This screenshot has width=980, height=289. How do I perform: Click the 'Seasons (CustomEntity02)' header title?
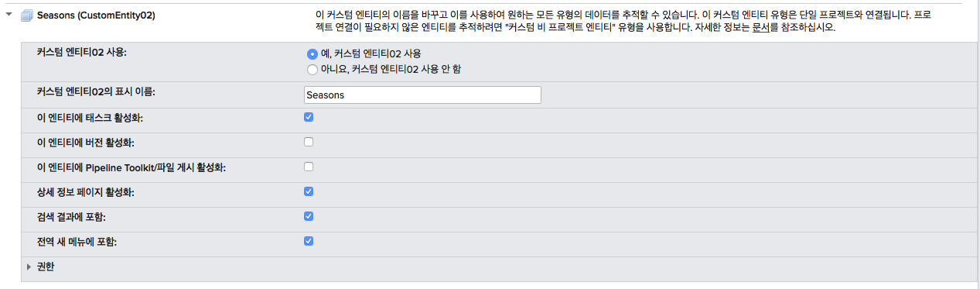tap(96, 15)
